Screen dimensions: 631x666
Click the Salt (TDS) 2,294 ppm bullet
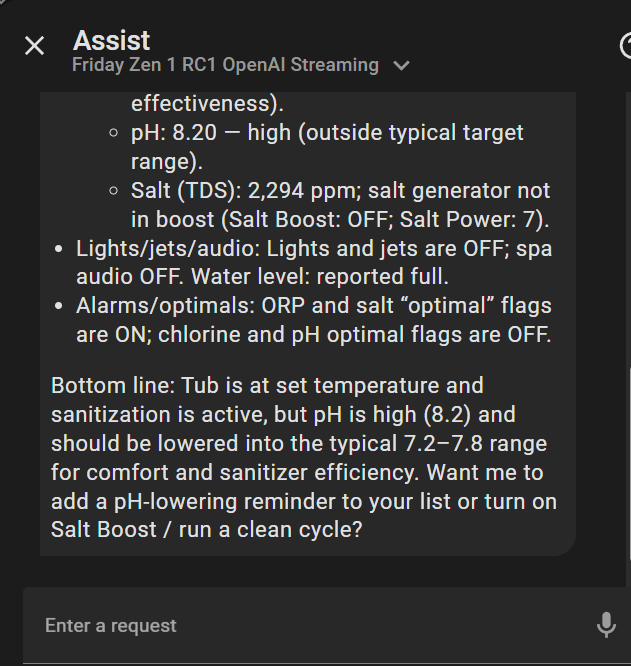pyautogui.click(x=340, y=190)
